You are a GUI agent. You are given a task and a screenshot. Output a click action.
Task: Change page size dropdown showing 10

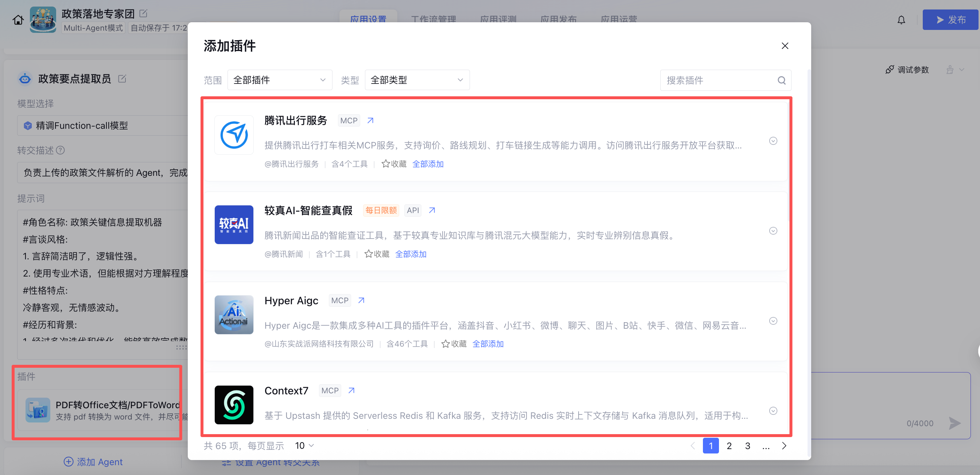click(304, 446)
